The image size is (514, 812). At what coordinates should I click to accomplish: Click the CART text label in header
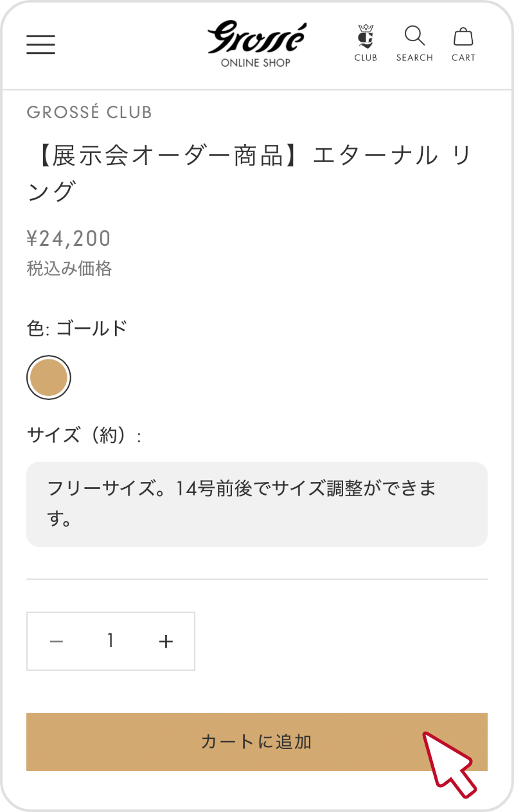463,58
